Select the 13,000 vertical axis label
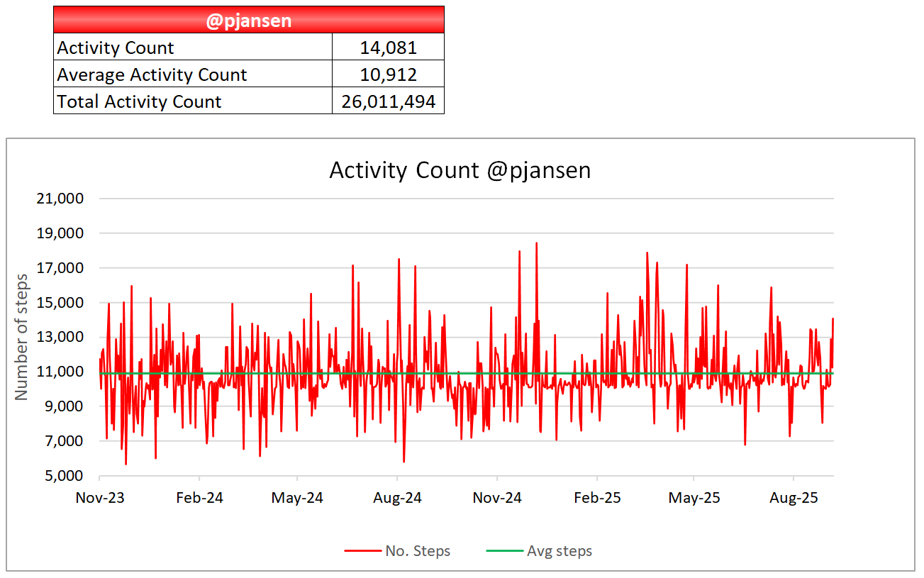 pos(60,337)
